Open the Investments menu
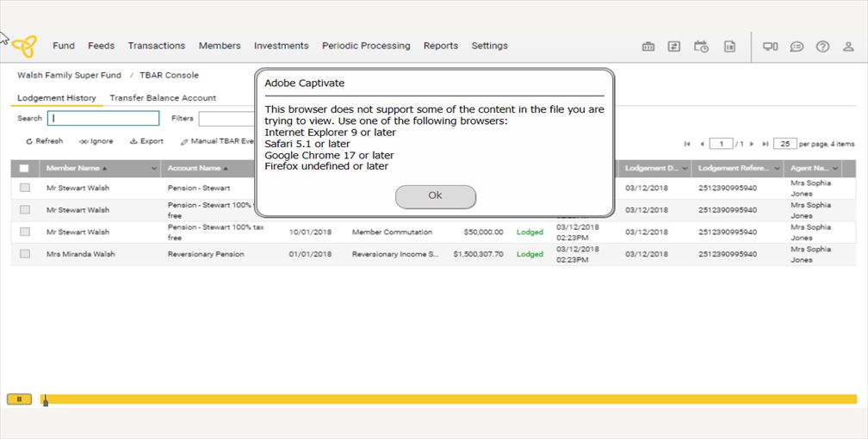The width and height of the screenshot is (868, 439). (x=282, y=46)
